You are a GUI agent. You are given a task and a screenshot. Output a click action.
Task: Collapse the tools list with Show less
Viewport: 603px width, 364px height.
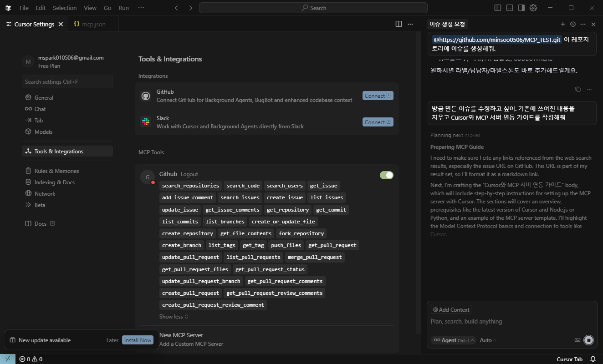pos(174,317)
